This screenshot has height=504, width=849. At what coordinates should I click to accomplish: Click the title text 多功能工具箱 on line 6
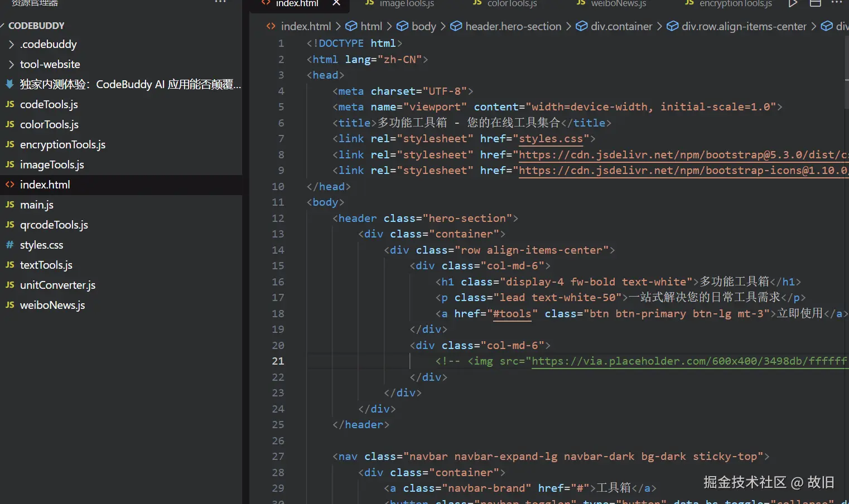tap(412, 123)
